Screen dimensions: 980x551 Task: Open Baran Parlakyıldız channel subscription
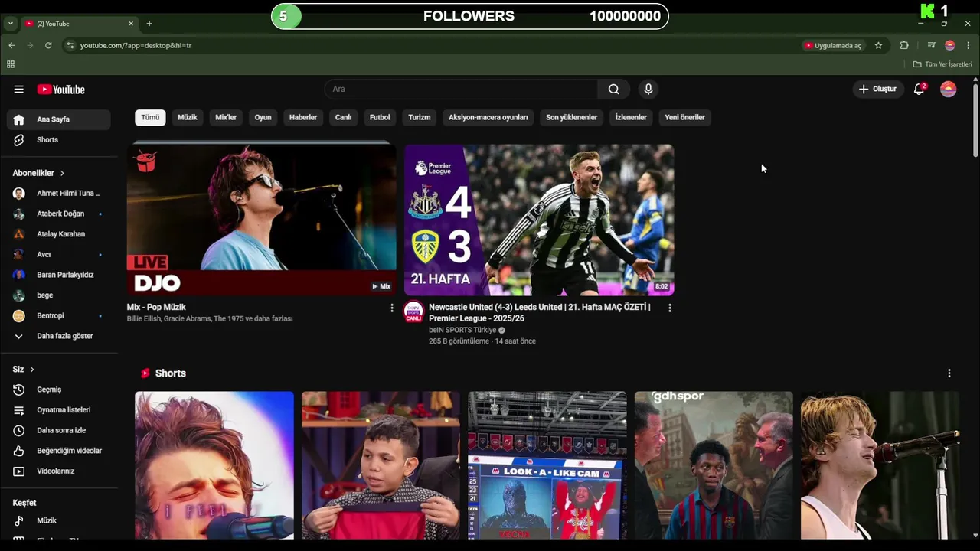tap(59, 275)
